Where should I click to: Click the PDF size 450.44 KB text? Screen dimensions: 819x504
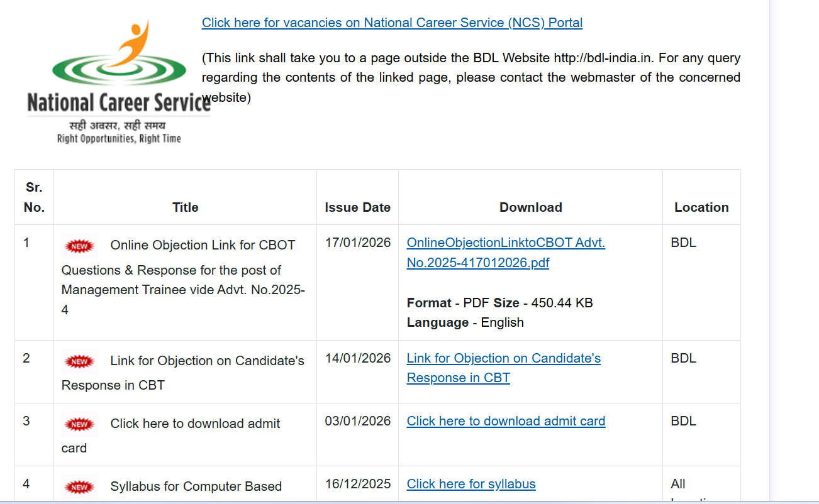point(562,303)
